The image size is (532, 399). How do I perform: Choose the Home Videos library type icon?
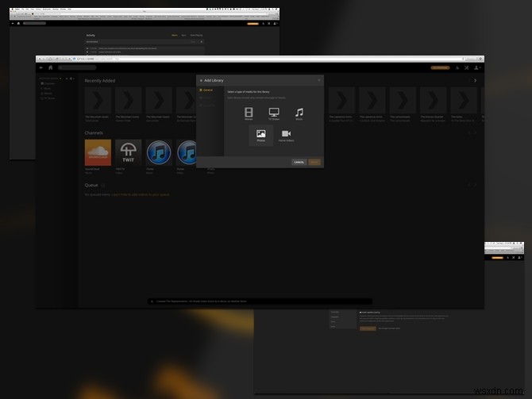click(286, 135)
